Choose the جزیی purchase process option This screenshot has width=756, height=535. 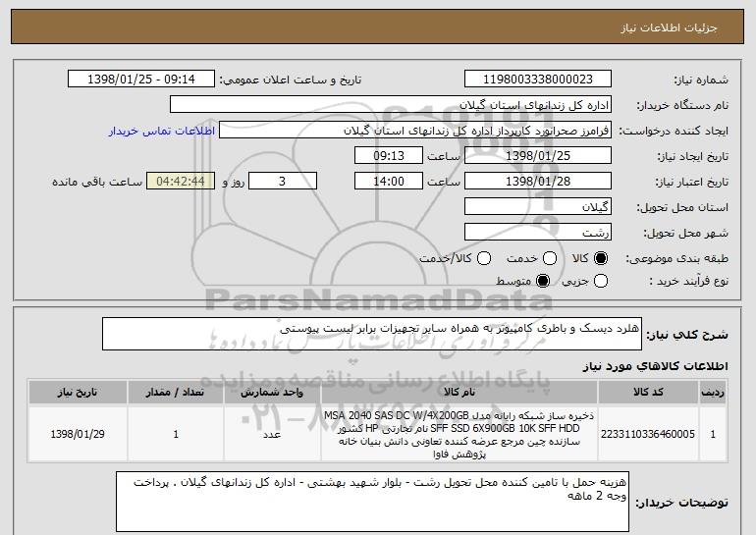(601, 281)
